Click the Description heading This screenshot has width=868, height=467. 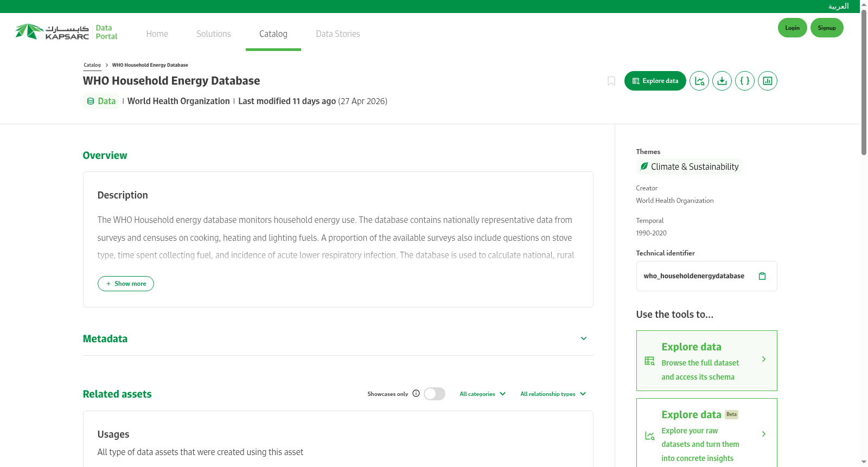[x=123, y=195]
